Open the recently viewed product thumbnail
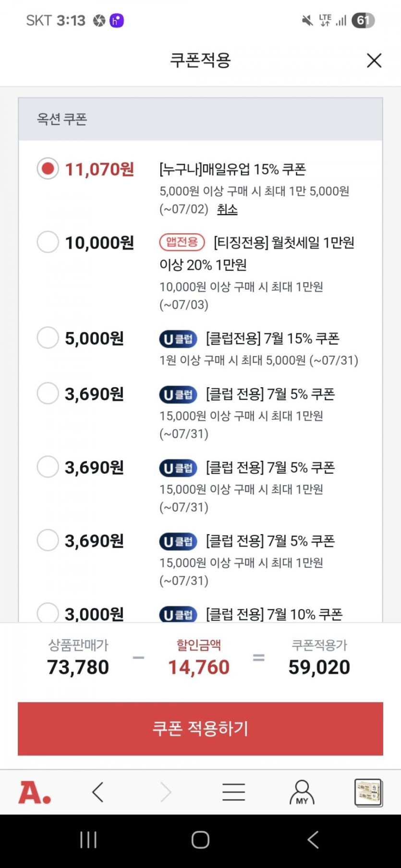Viewport: 401px width, 868px height. [x=368, y=792]
